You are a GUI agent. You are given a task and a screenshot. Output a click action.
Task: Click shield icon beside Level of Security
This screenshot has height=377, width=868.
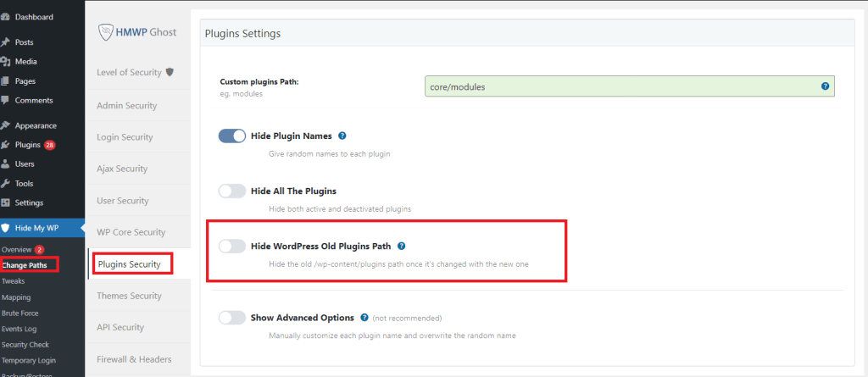click(170, 72)
